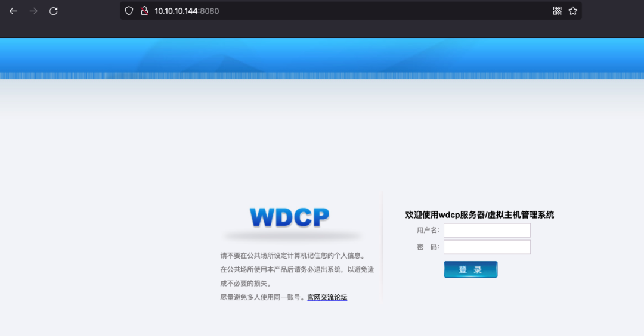Image resolution: width=644 pixels, height=336 pixels.
Task: Click the line 在公共场所使用本产品后请务必退出系统
Action: pyautogui.click(x=280, y=269)
